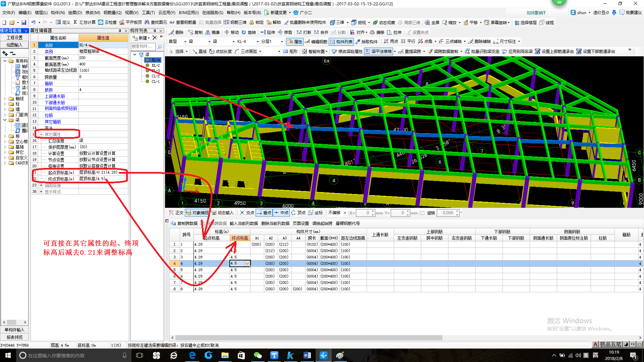Open the 云应用(Y) menu
The image size is (644, 362).
click(x=167, y=13)
